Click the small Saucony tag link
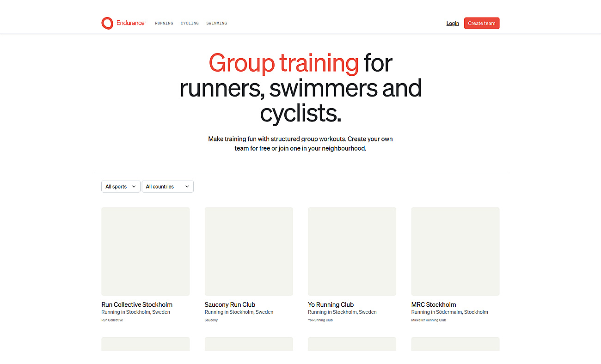Screen dimensions: 601x364 click(x=211, y=320)
